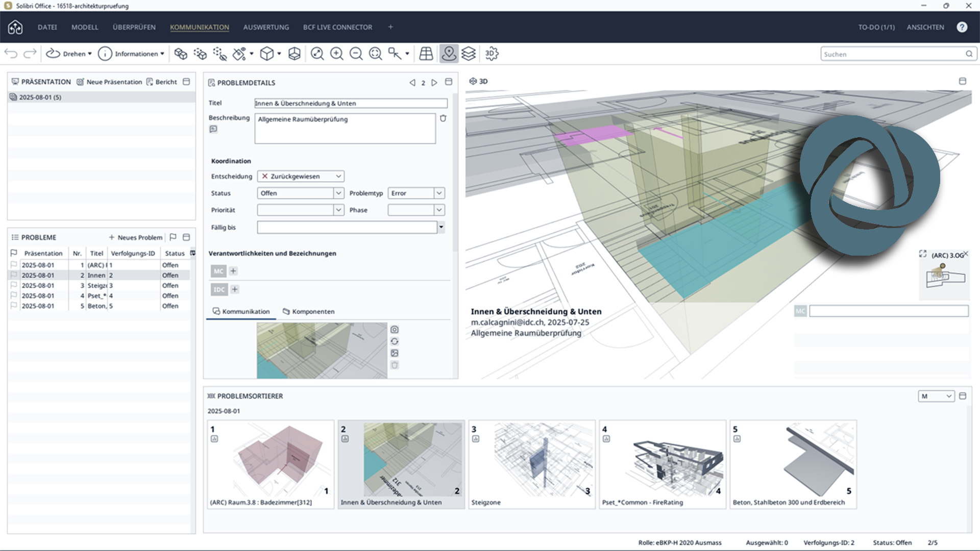The height and width of the screenshot is (551, 980).
Task: Open the Drehen tool dropdown arrow
Action: point(90,54)
